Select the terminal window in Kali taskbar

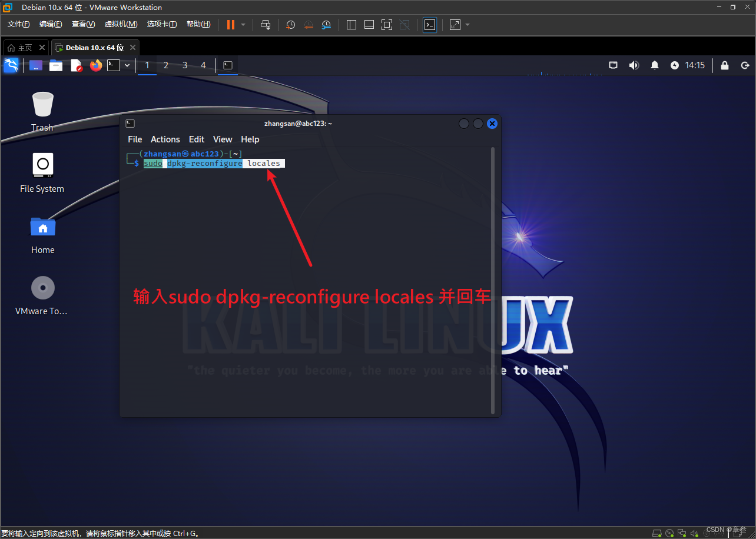[228, 65]
